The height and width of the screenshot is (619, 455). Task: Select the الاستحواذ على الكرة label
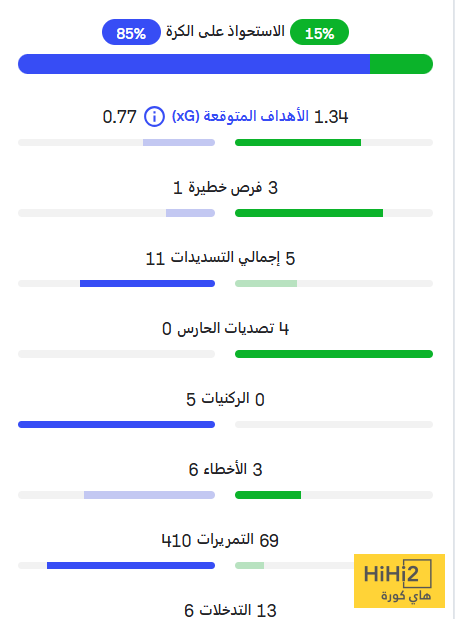tap(225, 32)
